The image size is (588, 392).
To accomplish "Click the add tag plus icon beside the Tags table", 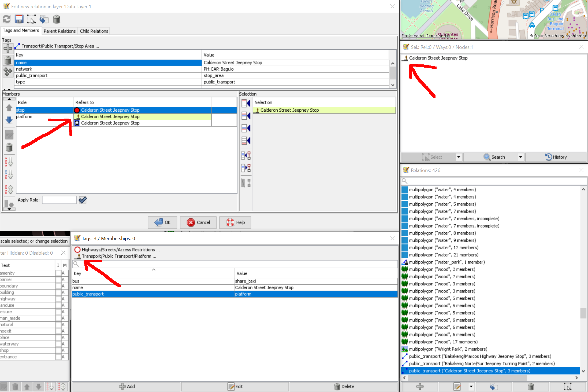I will 8,49.
